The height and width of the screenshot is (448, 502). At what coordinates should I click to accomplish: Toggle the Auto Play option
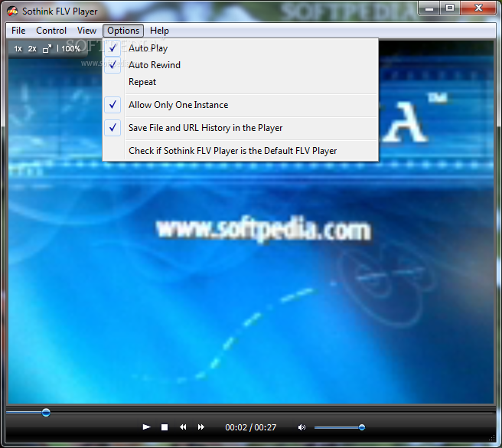(240, 48)
